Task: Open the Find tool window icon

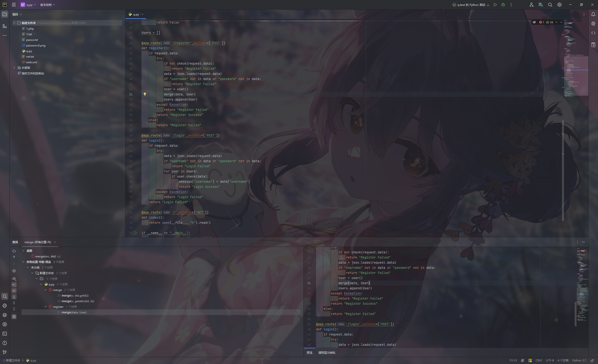Action: point(5,296)
